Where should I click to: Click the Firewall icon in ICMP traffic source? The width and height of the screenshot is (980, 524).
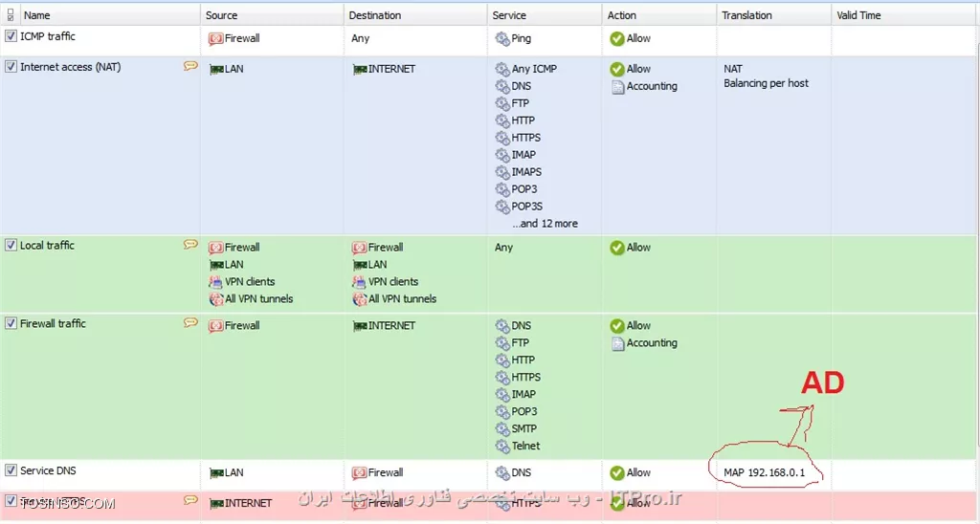coord(215,38)
